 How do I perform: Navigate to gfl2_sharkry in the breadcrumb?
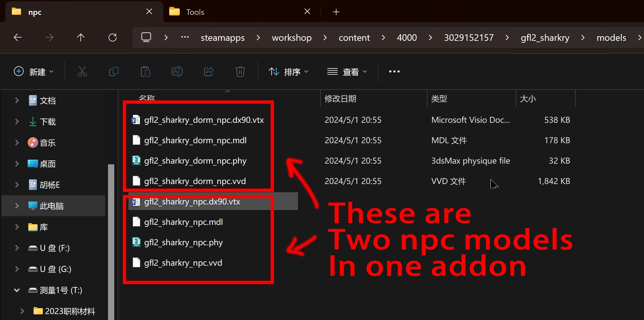(x=545, y=38)
